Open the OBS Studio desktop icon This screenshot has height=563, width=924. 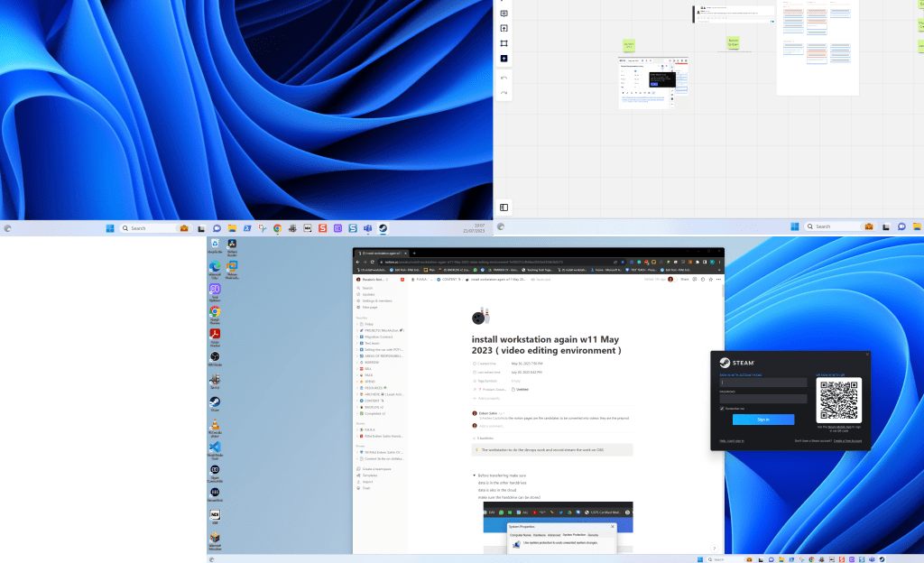click(x=215, y=359)
